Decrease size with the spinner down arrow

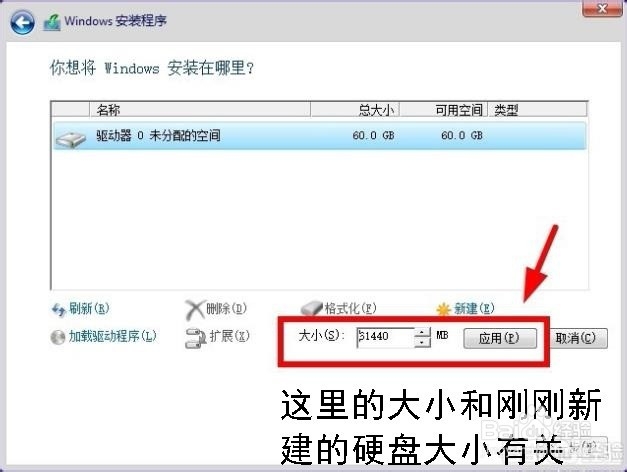(x=422, y=342)
